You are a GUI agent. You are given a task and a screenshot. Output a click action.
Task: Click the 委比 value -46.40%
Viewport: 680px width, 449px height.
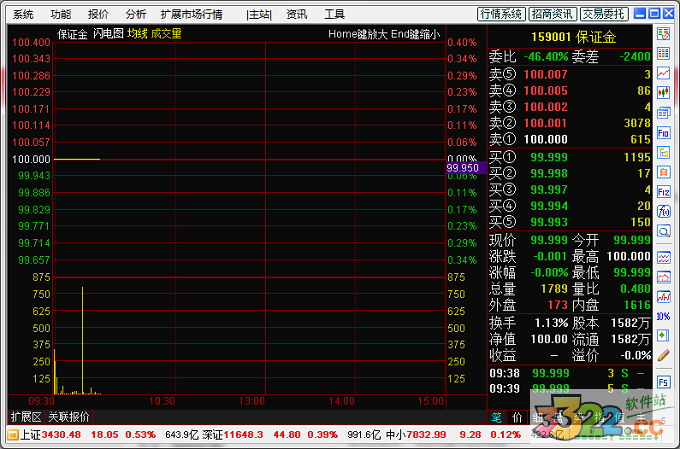click(546, 56)
